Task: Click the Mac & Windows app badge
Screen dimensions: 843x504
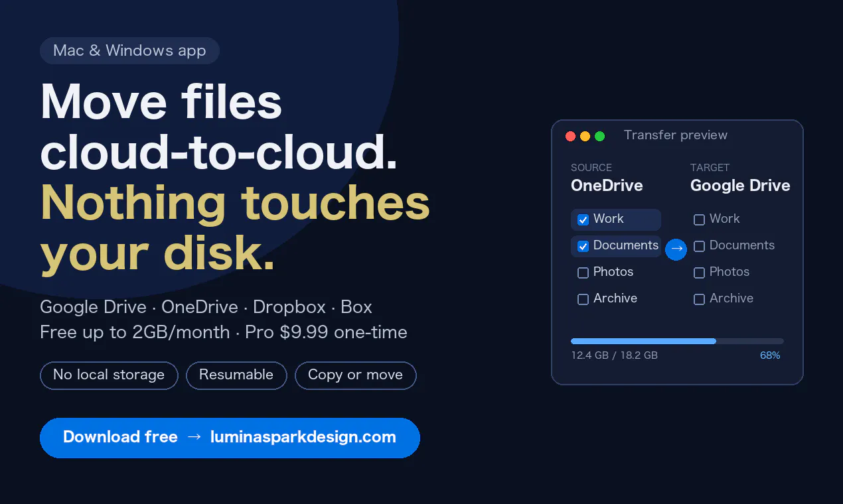Action: [x=129, y=51]
